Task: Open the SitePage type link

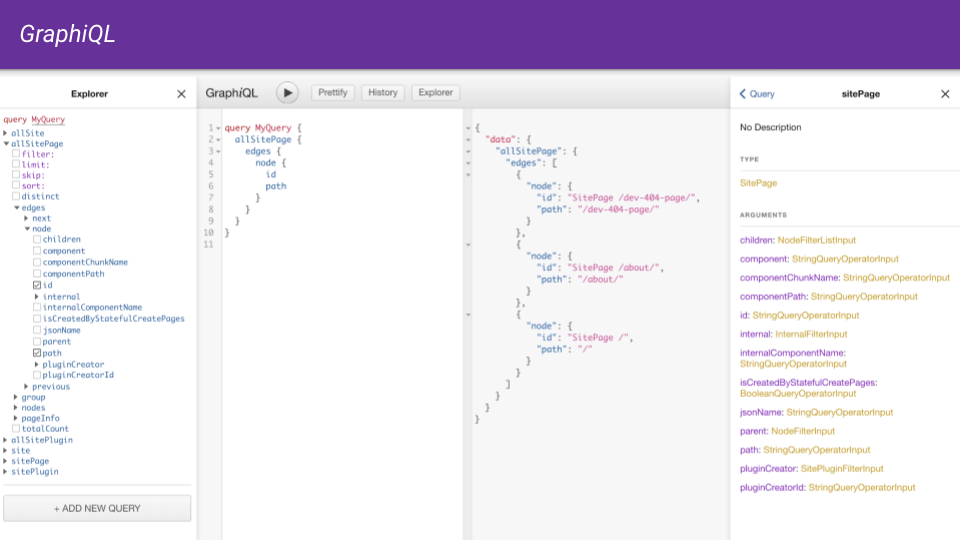Action: (758, 183)
